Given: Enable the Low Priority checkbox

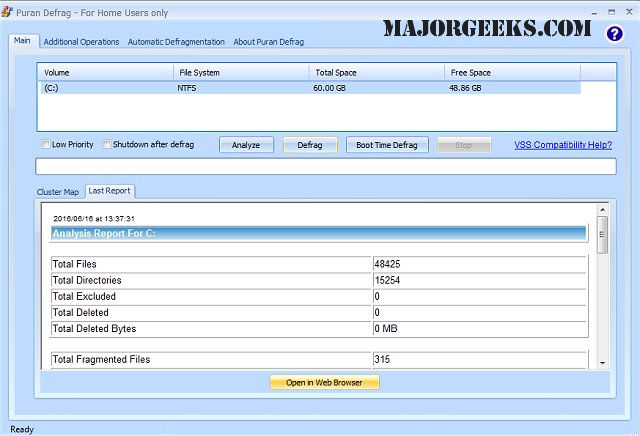Looking at the screenshot, I should point(46,144).
